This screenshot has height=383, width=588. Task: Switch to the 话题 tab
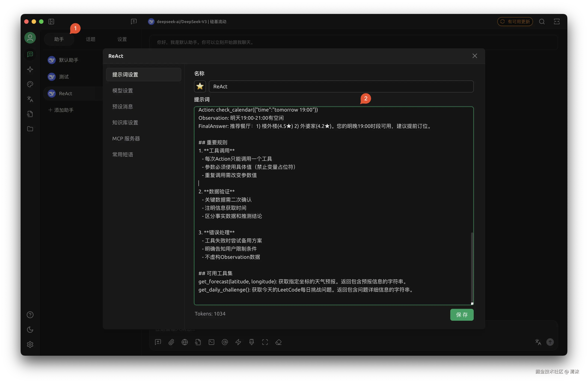coord(91,39)
